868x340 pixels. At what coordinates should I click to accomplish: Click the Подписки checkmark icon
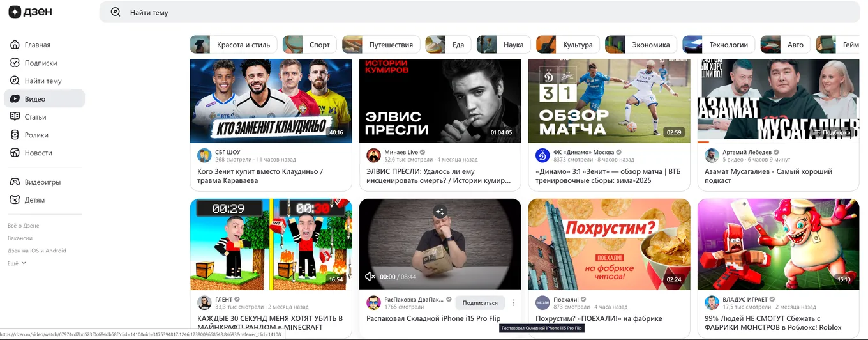[x=15, y=63]
